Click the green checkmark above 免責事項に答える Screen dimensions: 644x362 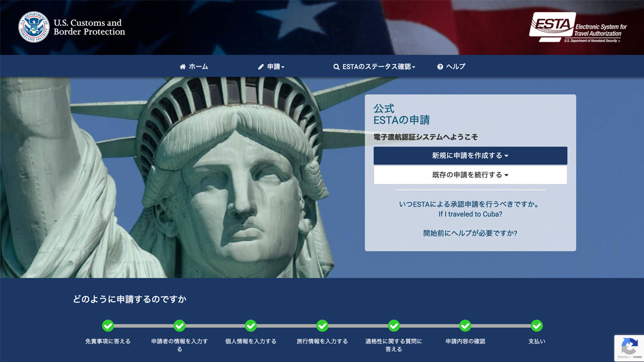coord(108,325)
